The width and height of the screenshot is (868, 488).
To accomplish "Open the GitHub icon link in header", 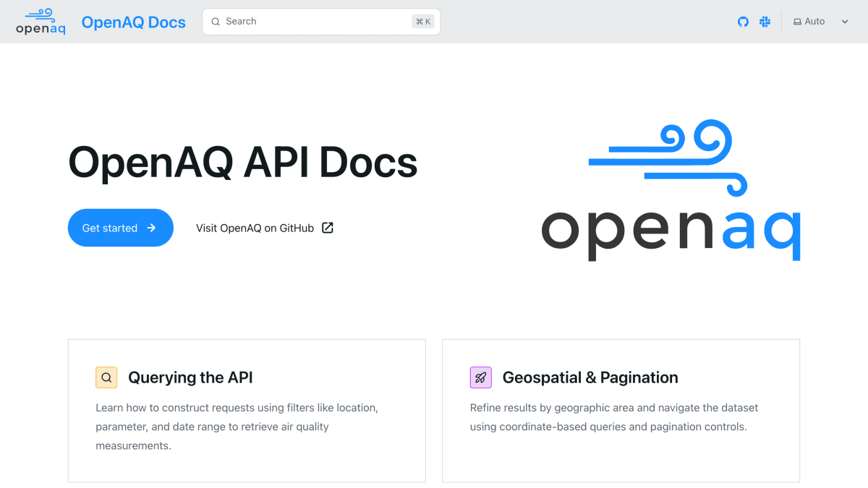I will tap(743, 22).
